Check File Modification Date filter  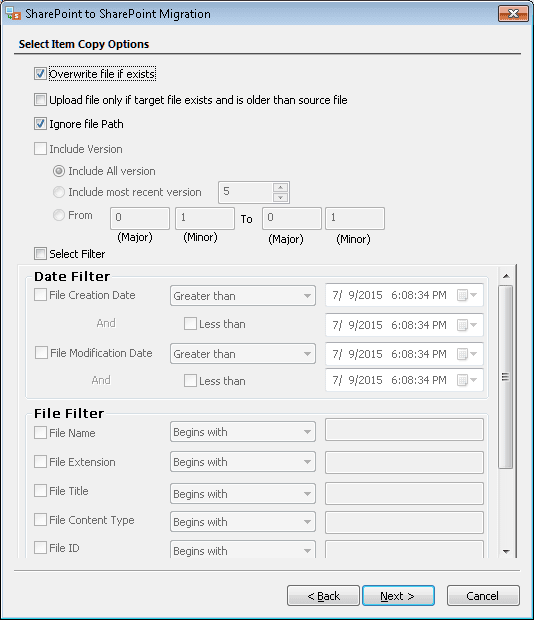pos(41,352)
